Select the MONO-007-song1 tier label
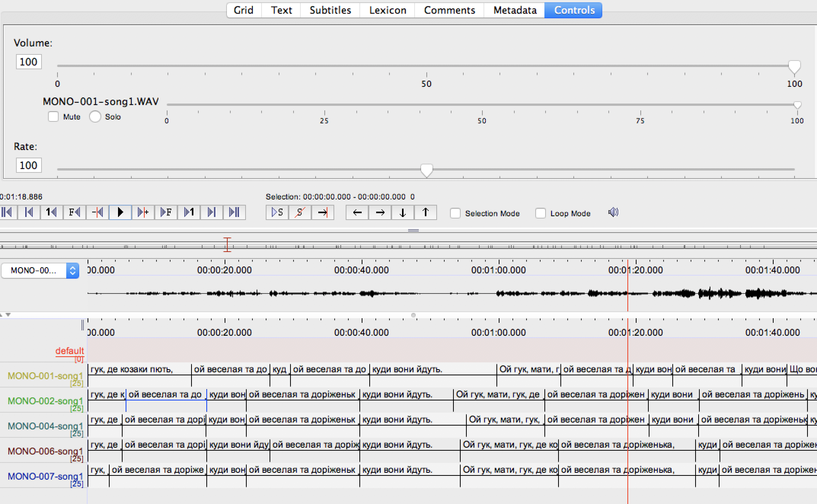Image resolution: width=817 pixels, height=504 pixels. click(x=45, y=477)
